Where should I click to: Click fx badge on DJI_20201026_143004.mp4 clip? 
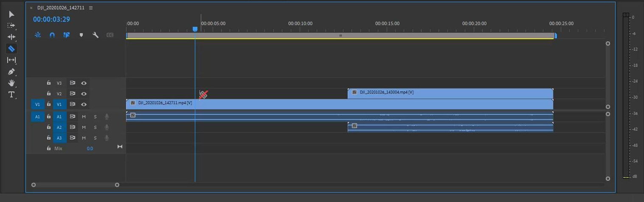coord(354,92)
